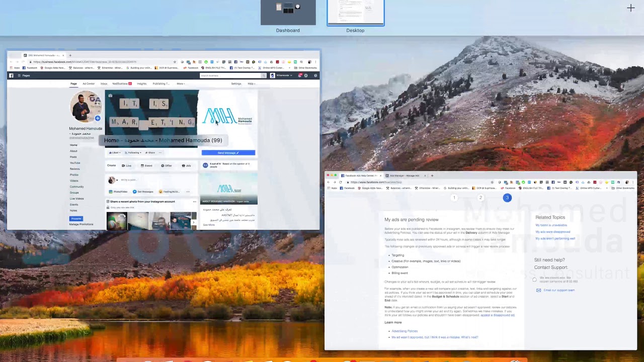Select the support chat radio button
The height and width of the screenshot is (362, 644).
[x=534, y=280]
